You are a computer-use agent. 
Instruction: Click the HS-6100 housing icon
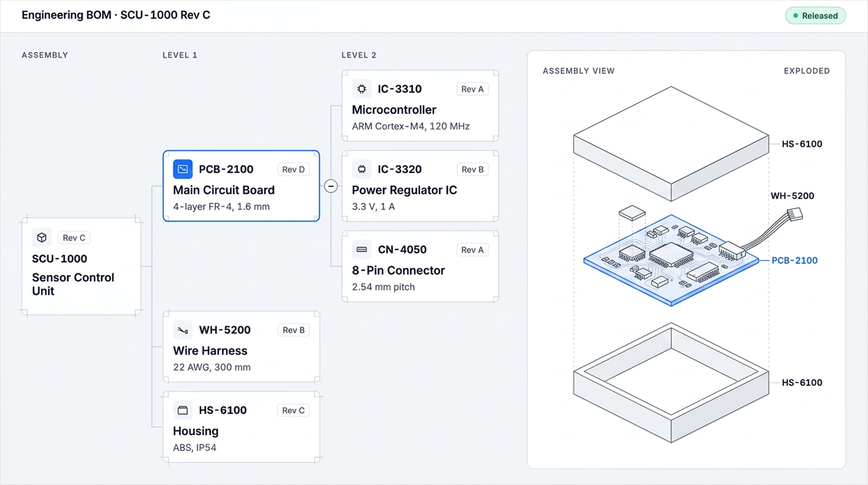183,410
